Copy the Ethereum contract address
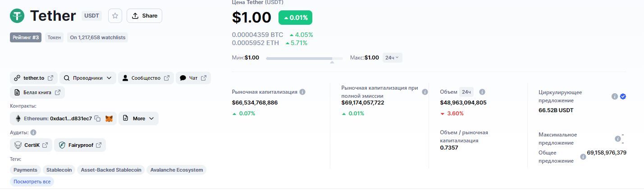Screen dimensions: 644x191 point(97,118)
